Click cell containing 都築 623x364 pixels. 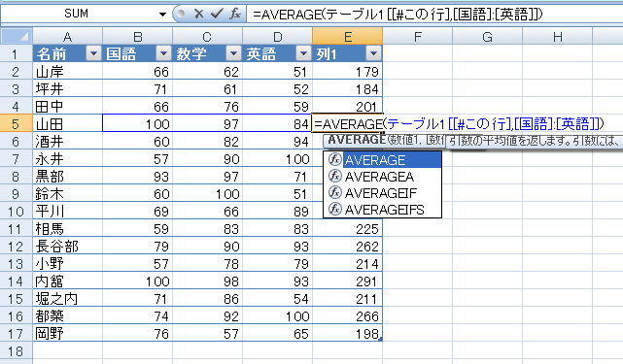click(67, 315)
